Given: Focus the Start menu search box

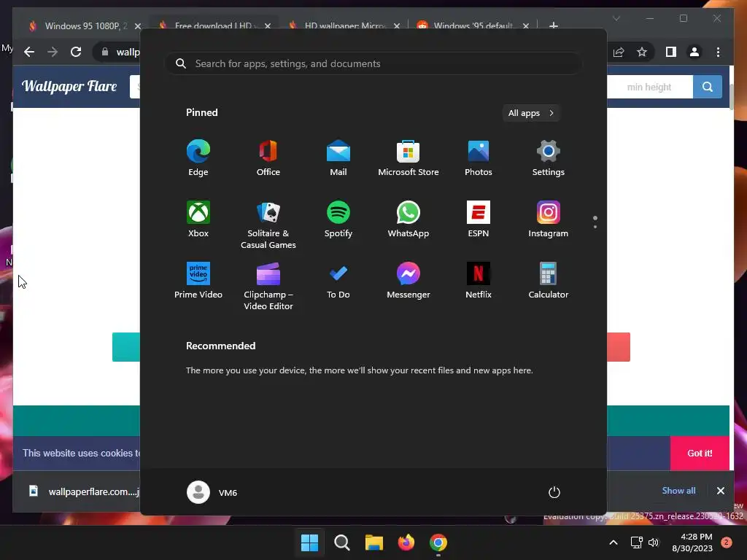Looking at the screenshot, I should point(373,64).
